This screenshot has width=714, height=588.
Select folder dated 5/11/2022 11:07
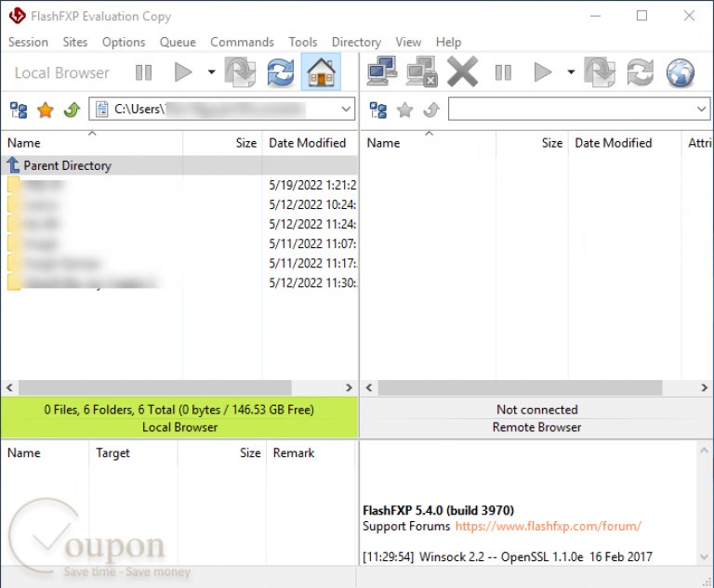click(179, 244)
